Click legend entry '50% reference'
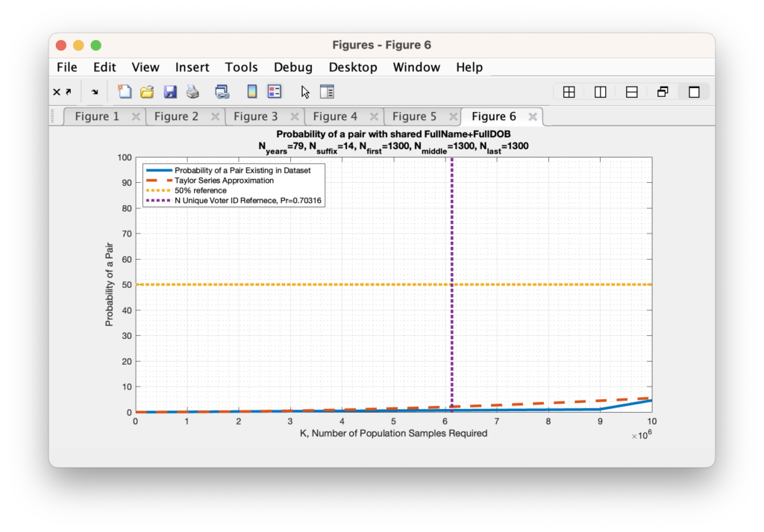The width and height of the screenshot is (764, 532). tap(200, 190)
